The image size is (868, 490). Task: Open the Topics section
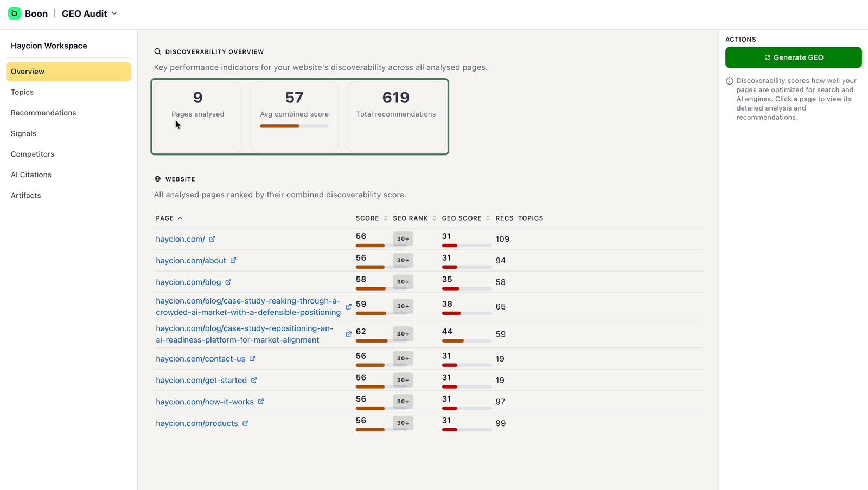(22, 92)
